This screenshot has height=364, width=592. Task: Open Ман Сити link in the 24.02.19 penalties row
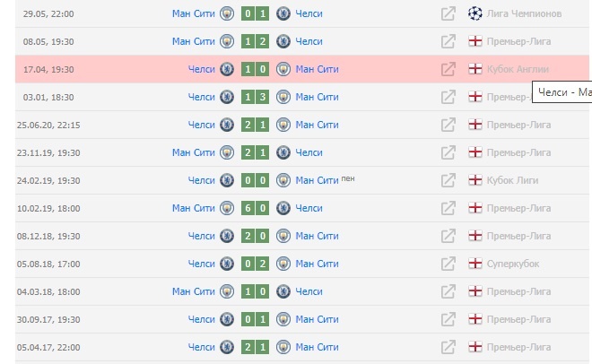(x=318, y=181)
